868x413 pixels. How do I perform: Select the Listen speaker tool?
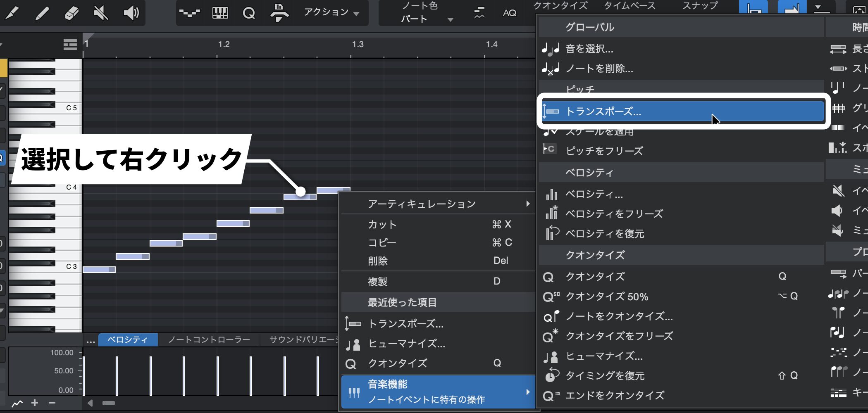(131, 13)
